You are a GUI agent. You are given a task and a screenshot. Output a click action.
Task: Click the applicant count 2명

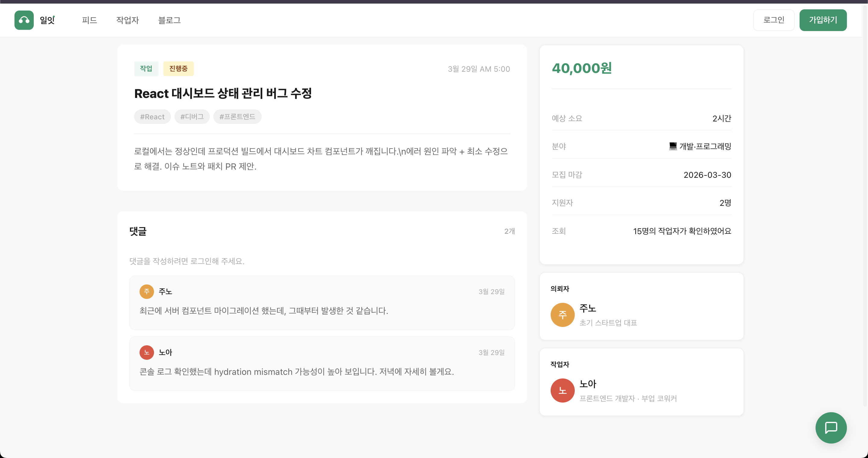pos(725,203)
